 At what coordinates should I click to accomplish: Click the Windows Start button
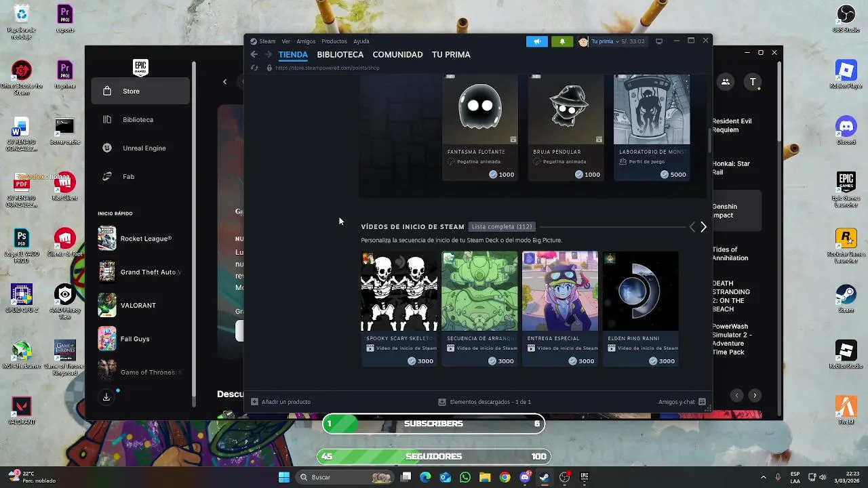point(284,477)
